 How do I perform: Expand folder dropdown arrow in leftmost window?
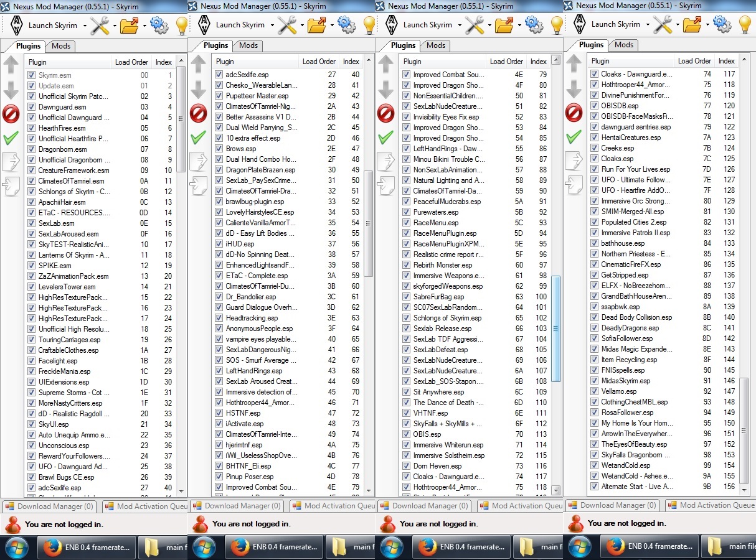144,26
